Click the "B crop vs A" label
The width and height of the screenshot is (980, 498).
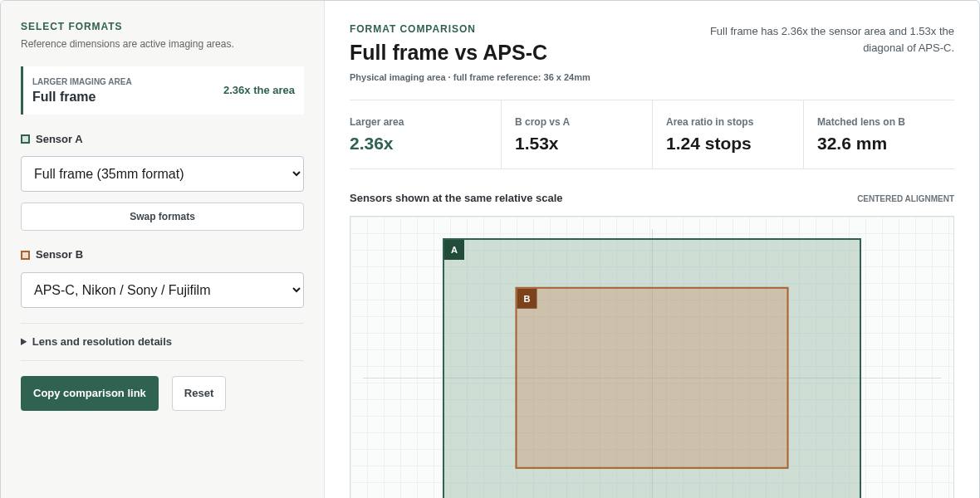pos(541,122)
